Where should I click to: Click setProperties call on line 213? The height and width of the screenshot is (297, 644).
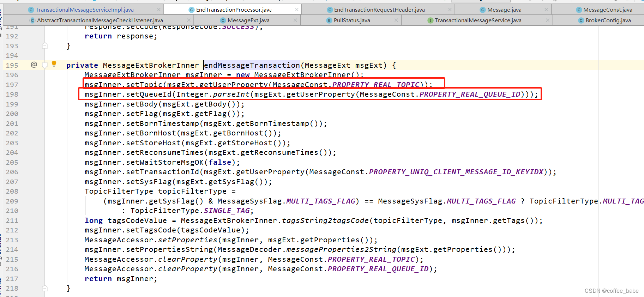(x=188, y=240)
